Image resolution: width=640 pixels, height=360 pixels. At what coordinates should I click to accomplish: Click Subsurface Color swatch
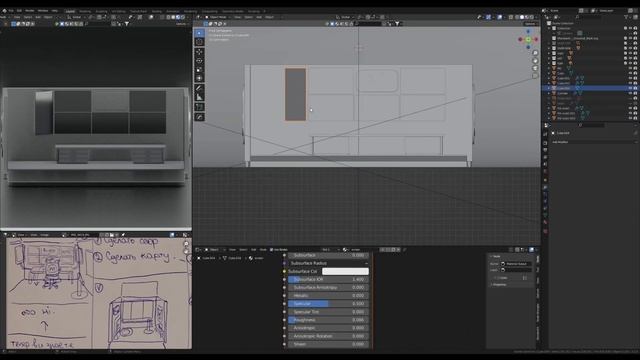345,271
